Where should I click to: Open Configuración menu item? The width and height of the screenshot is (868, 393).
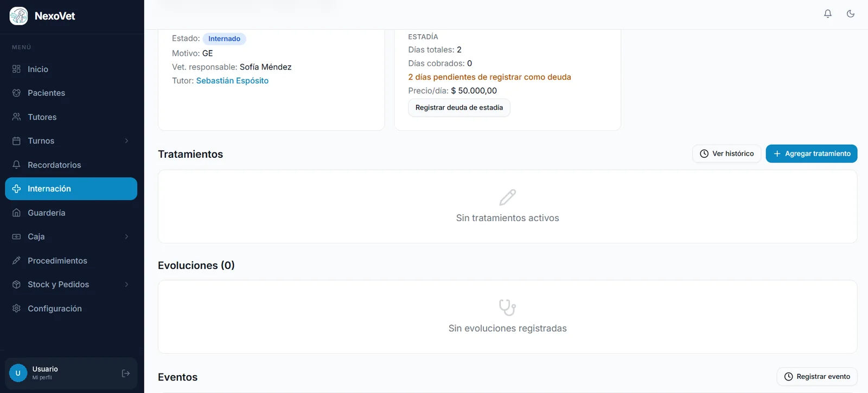point(71,308)
